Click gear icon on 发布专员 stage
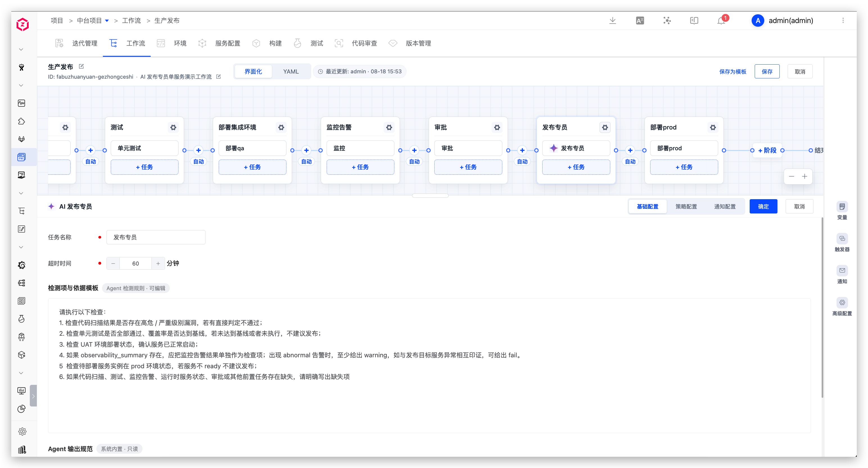 pos(605,127)
